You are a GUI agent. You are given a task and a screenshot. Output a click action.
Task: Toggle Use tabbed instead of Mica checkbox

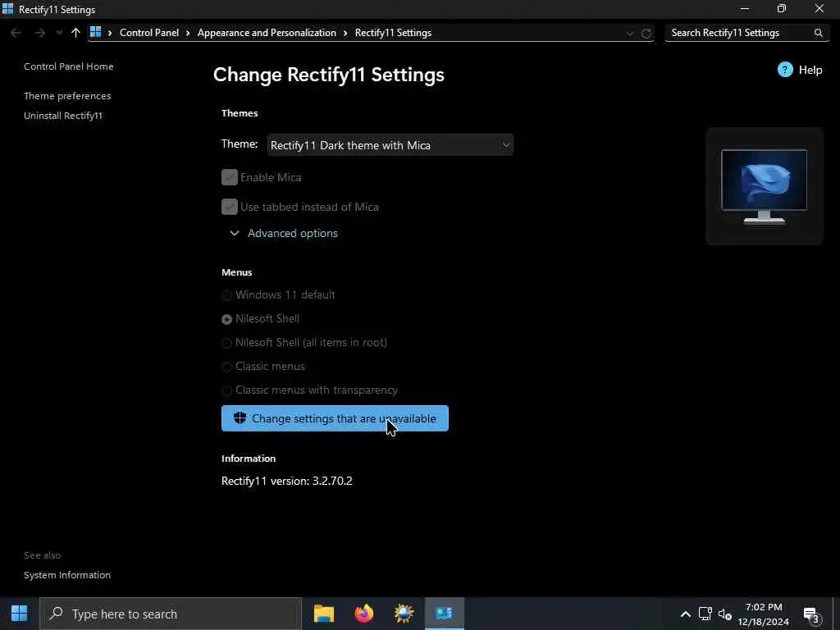[x=230, y=207]
